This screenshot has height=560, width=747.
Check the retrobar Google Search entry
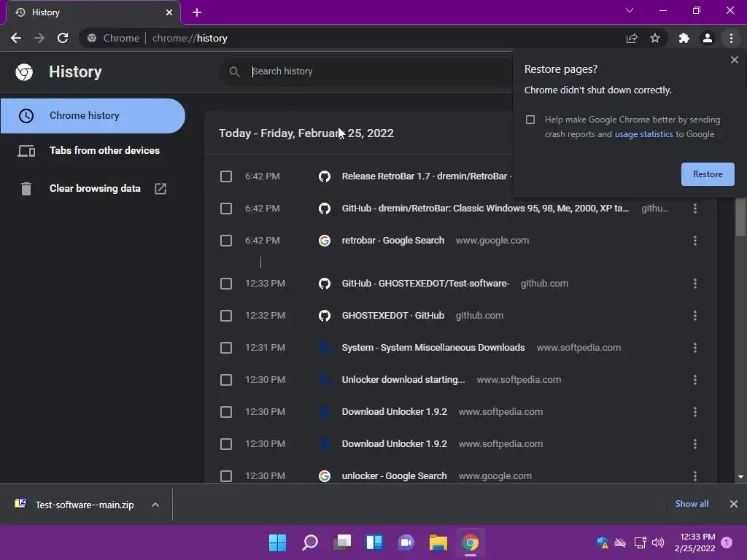click(x=226, y=241)
